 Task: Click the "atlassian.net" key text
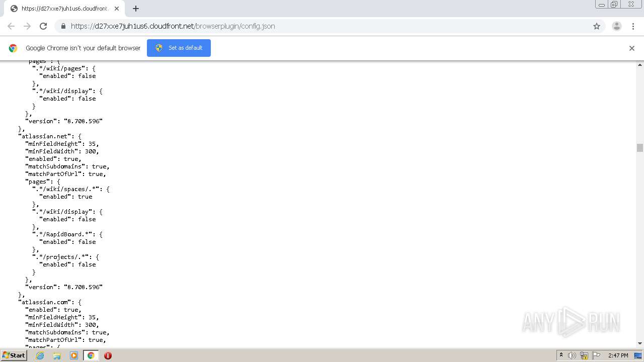(45, 136)
